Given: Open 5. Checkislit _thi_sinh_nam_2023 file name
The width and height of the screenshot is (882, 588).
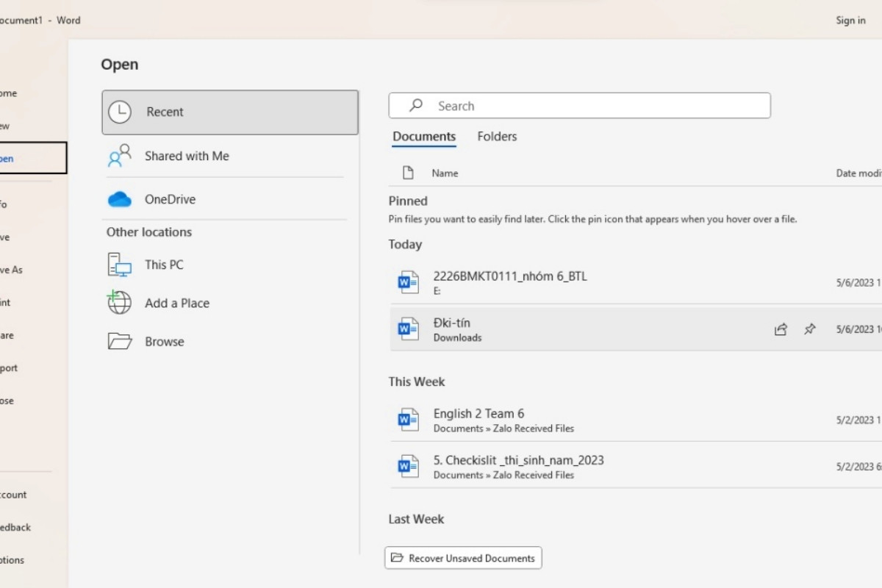Looking at the screenshot, I should point(519,460).
